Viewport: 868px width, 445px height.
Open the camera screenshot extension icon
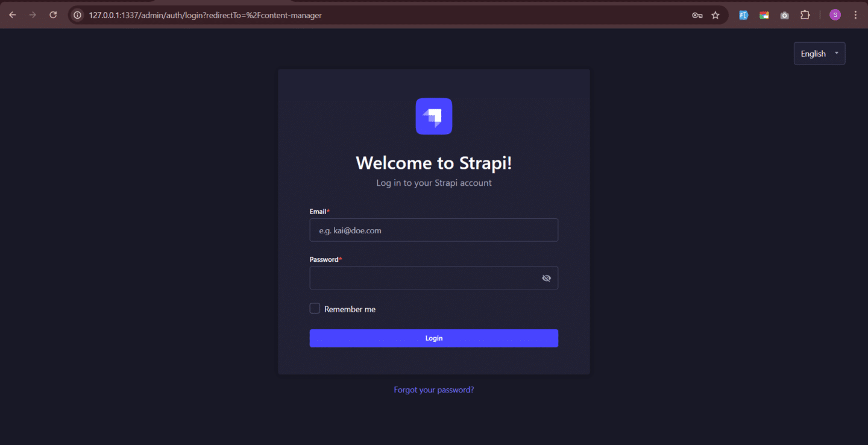[x=784, y=15]
